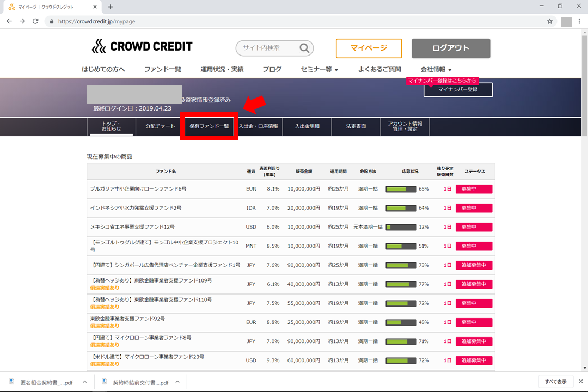Select the 入出金・口座情報 tab

tap(259, 126)
